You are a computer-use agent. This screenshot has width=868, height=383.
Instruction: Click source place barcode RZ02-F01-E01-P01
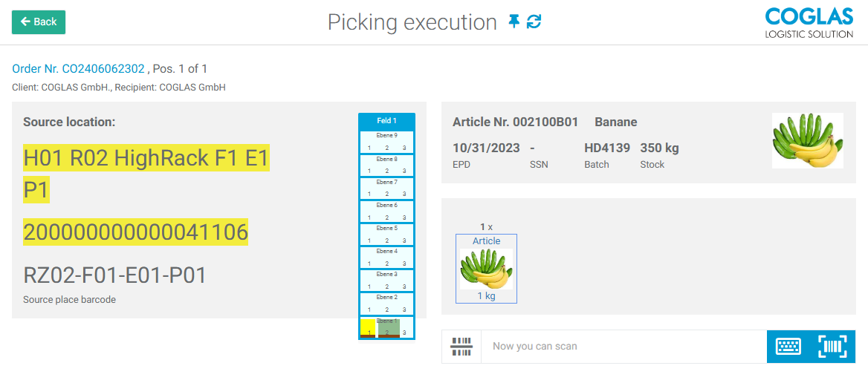coord(114,276)
